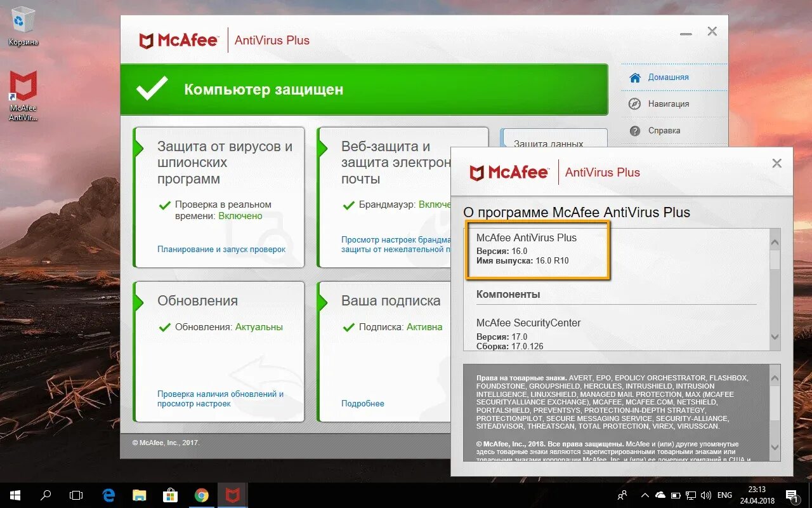Close the McAfee main window

712,32
